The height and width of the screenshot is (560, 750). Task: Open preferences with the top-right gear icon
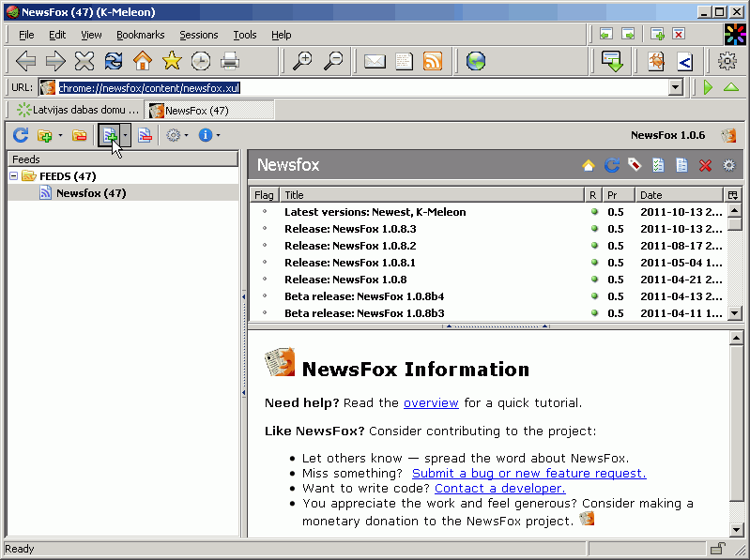pyautogui.click(x=727, y=61)
